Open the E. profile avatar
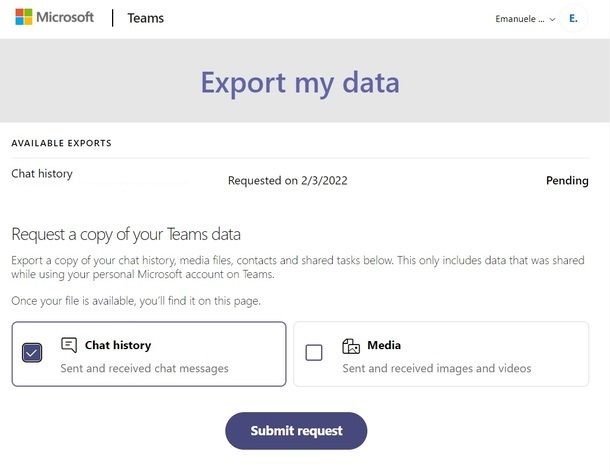 [x=573, y=18]
